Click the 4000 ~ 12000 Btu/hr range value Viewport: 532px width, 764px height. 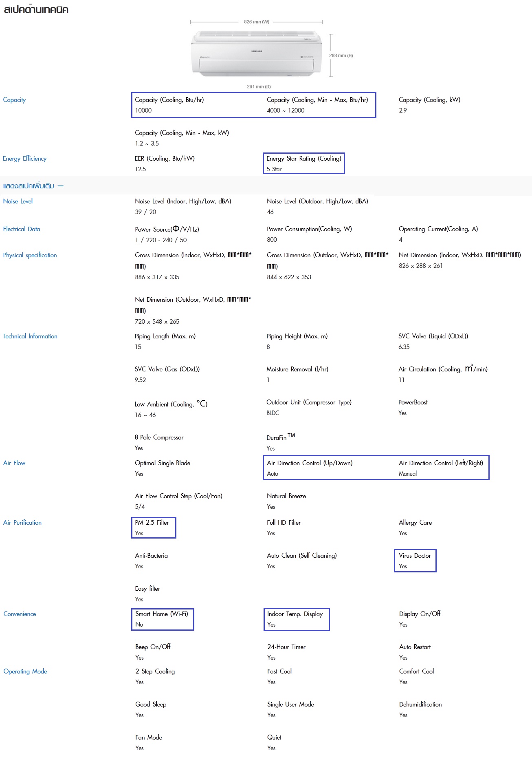(x=286, y=110)
